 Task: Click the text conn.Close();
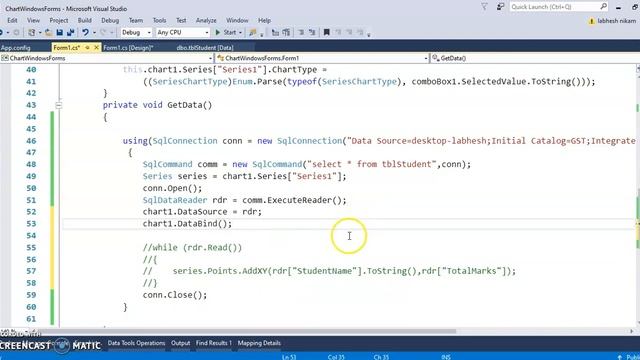[x=175, y=295]
